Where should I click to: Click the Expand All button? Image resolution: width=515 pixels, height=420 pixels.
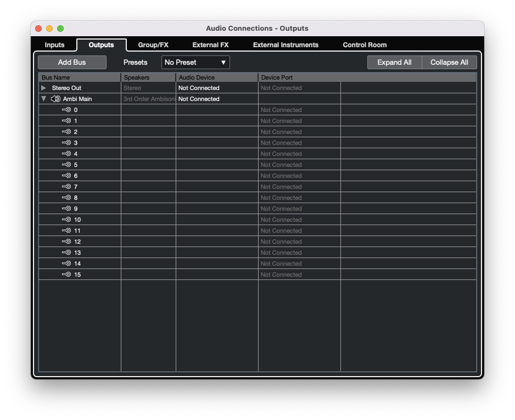[395, 62]
